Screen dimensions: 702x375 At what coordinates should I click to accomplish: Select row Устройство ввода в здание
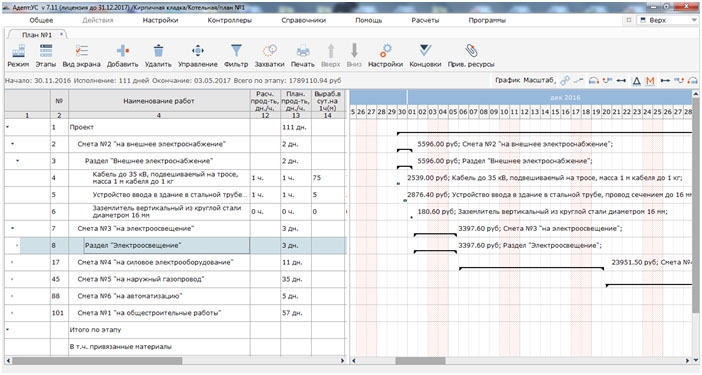[175, 195]
